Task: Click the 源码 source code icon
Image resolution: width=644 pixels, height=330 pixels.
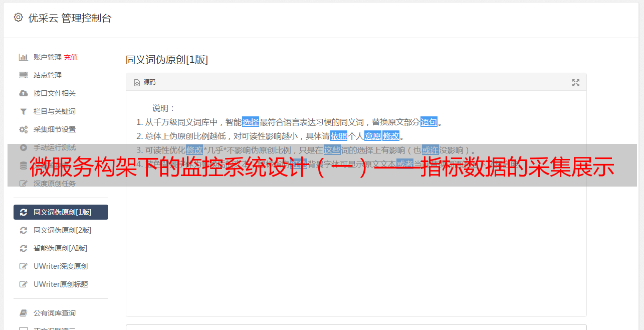Action: pyautogui.click(x=137, y=83)
